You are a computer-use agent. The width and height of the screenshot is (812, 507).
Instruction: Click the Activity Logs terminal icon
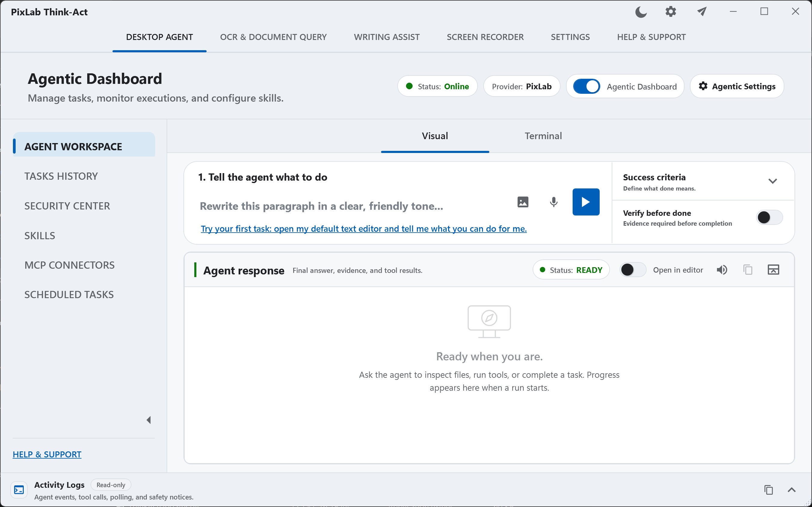click(19, 490)
